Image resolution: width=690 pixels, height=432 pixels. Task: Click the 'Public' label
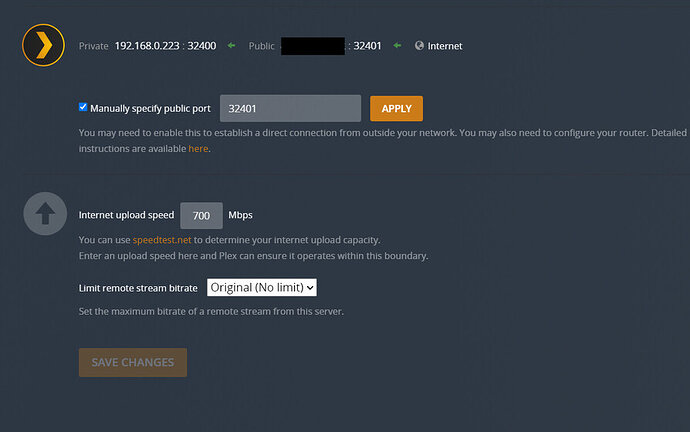261,46
